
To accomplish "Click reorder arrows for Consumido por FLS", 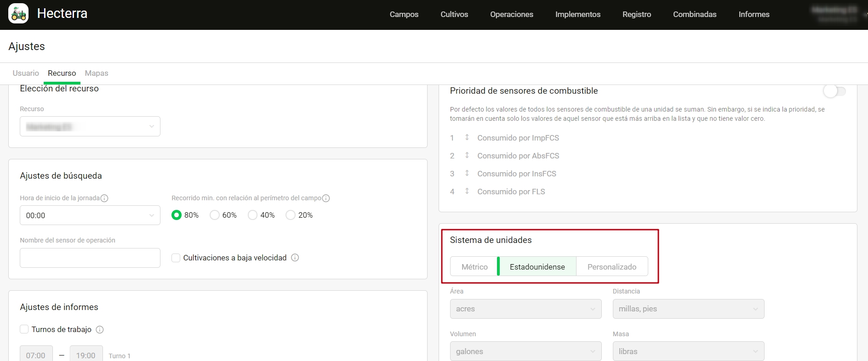I will (x=467, y=191).
